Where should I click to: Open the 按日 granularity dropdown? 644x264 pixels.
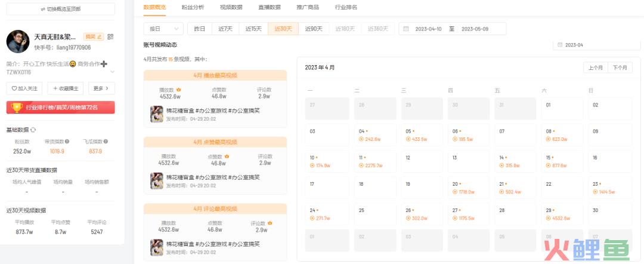(x=163, y=29)
